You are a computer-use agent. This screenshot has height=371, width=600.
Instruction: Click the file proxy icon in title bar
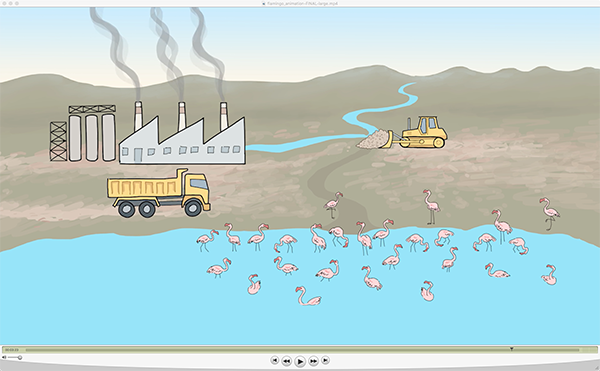click(x=264, y=3)
